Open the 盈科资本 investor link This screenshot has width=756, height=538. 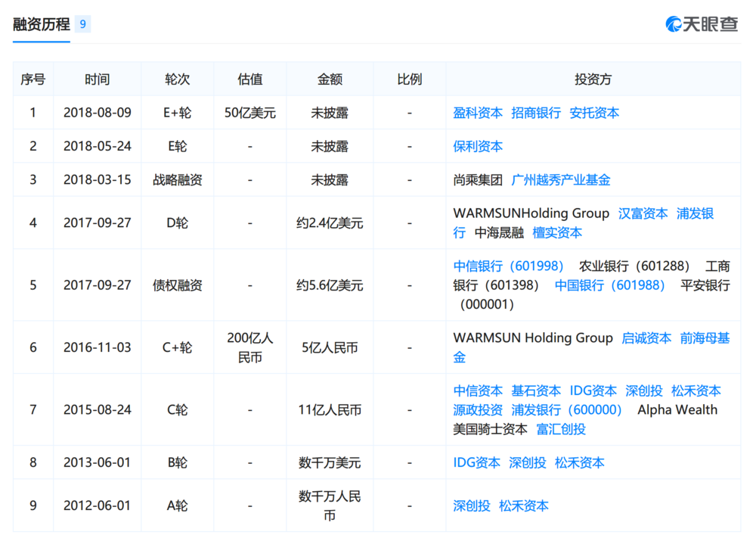[478, 112]
